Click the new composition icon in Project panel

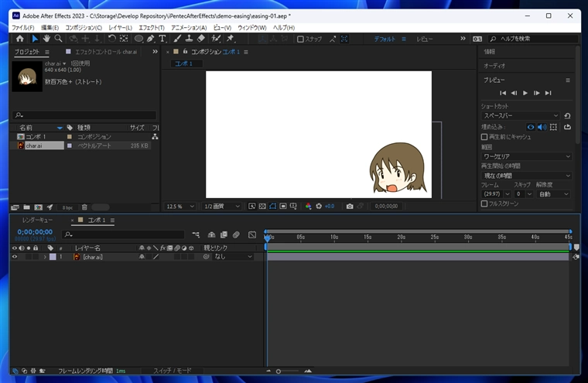(38, 207)
